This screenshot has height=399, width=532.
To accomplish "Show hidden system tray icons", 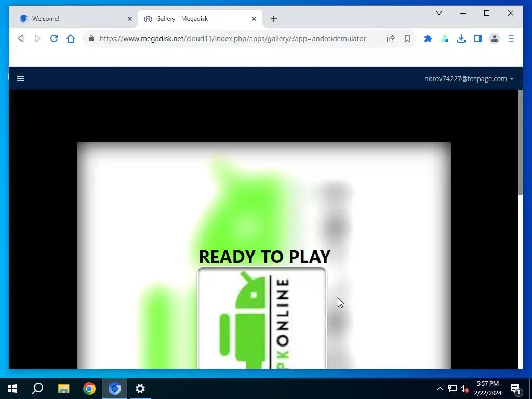I will [x=440, y=389].
